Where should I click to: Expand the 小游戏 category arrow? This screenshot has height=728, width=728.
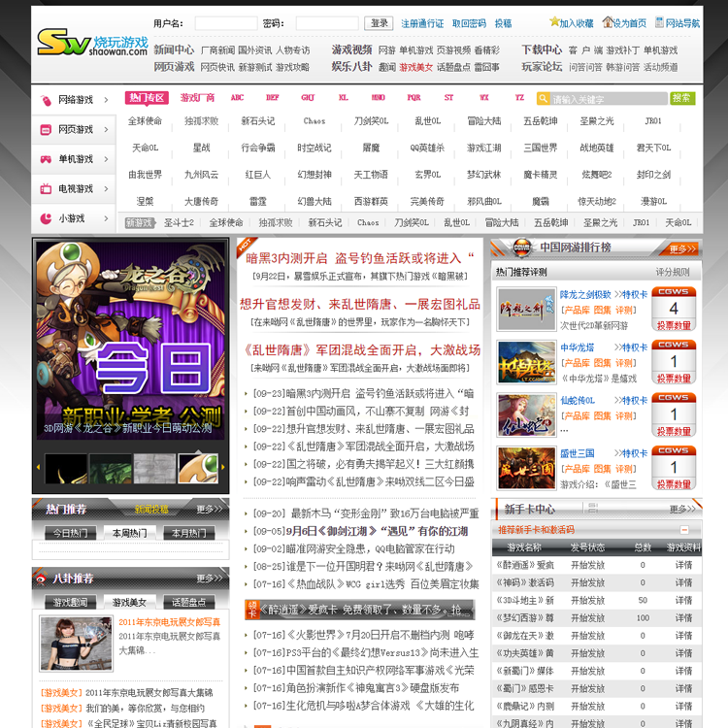tap(106, 218)
